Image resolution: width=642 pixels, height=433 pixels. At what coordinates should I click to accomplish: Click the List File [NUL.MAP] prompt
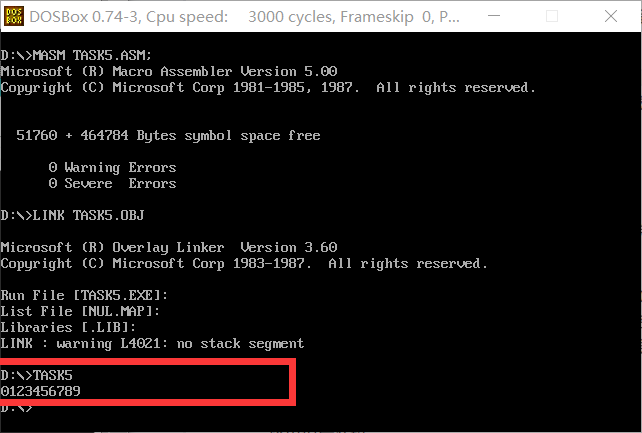[80, 311]
